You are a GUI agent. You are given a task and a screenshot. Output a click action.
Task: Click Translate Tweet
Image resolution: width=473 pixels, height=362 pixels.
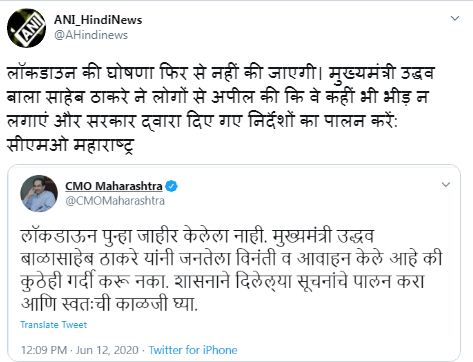pos(53,325)
